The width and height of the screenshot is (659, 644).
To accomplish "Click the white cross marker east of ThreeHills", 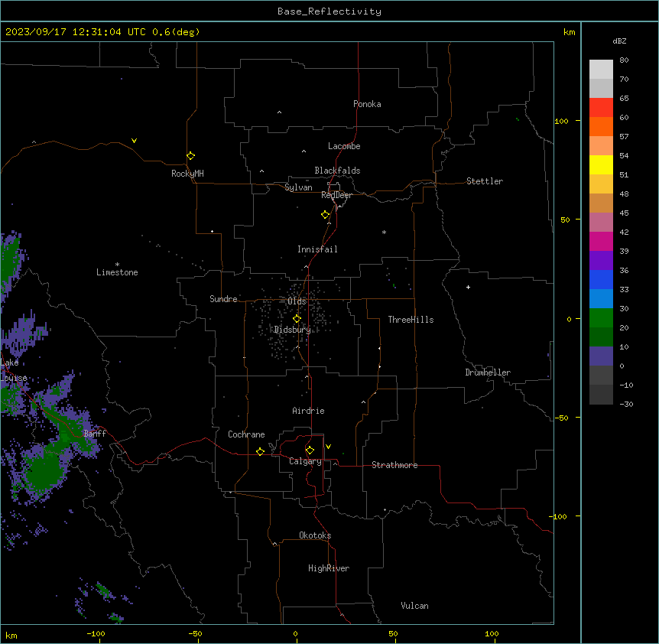I will pyautogui.click(x=468, y=287).
